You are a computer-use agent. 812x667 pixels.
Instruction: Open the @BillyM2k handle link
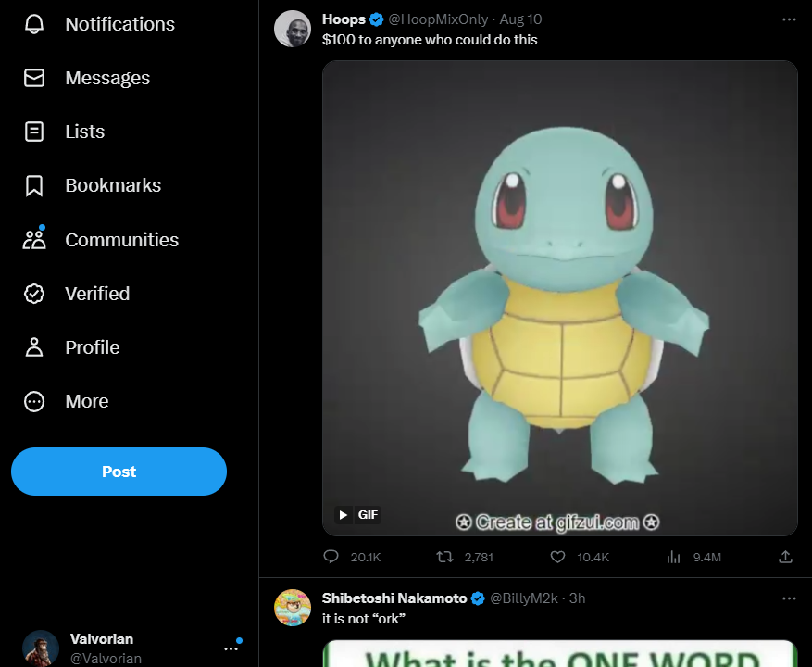point(523,598)
